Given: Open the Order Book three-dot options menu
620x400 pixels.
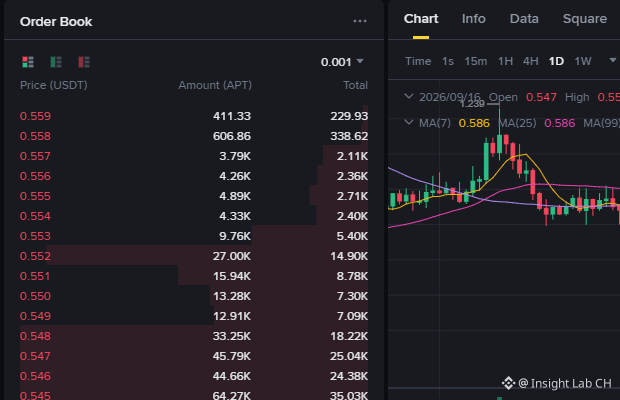Looking at the screenshot, I should coord(360,21).
